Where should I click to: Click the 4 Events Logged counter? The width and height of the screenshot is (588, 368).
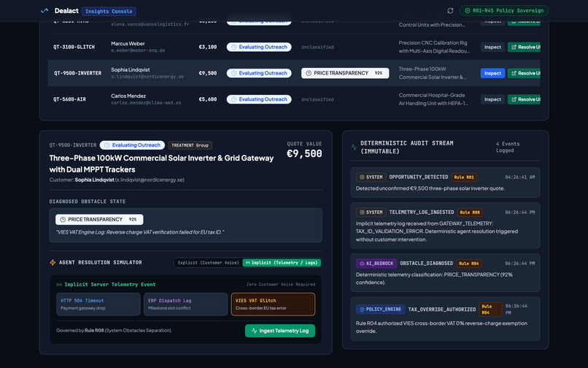coord(507,147)
